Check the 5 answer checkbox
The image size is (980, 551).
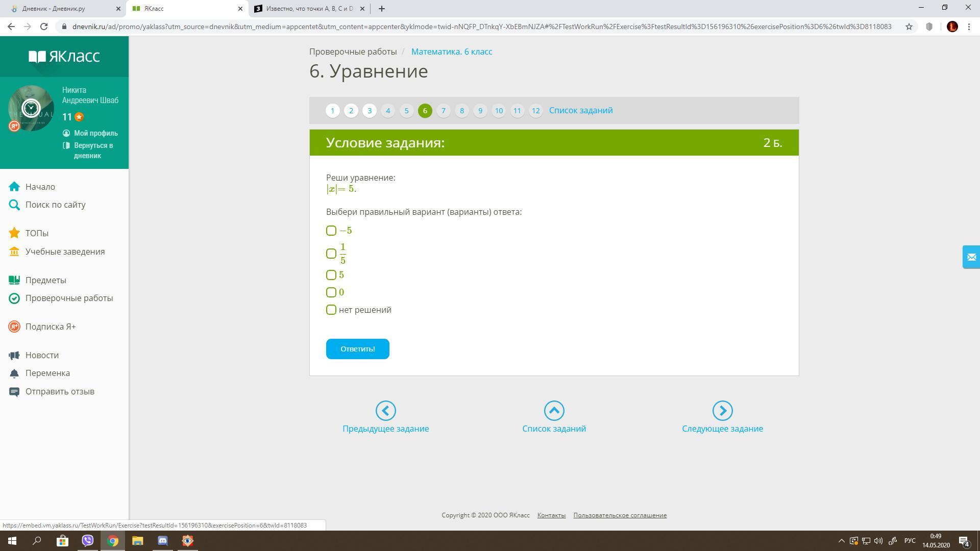pyautogui.click(x=331, y=275)
